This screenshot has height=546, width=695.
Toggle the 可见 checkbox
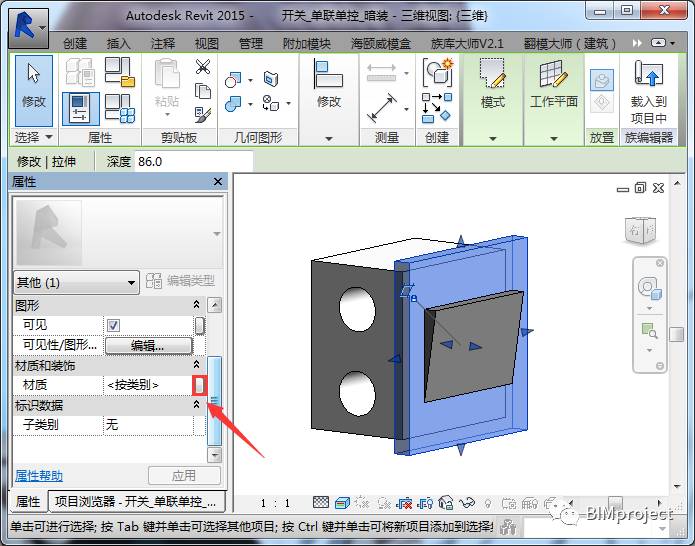click(113, 325)
